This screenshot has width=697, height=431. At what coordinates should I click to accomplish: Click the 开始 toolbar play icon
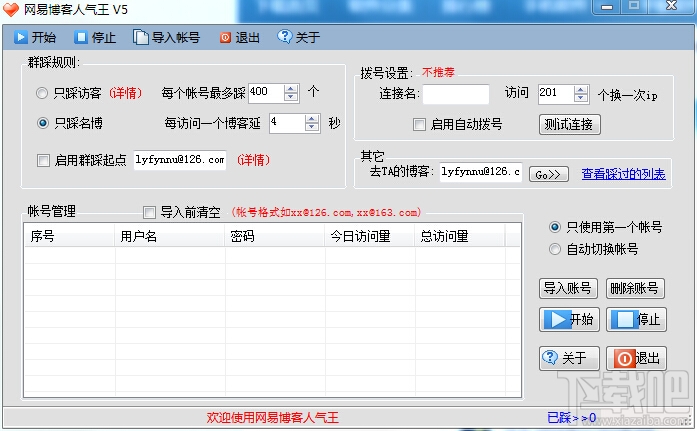[x=20, y=37]
